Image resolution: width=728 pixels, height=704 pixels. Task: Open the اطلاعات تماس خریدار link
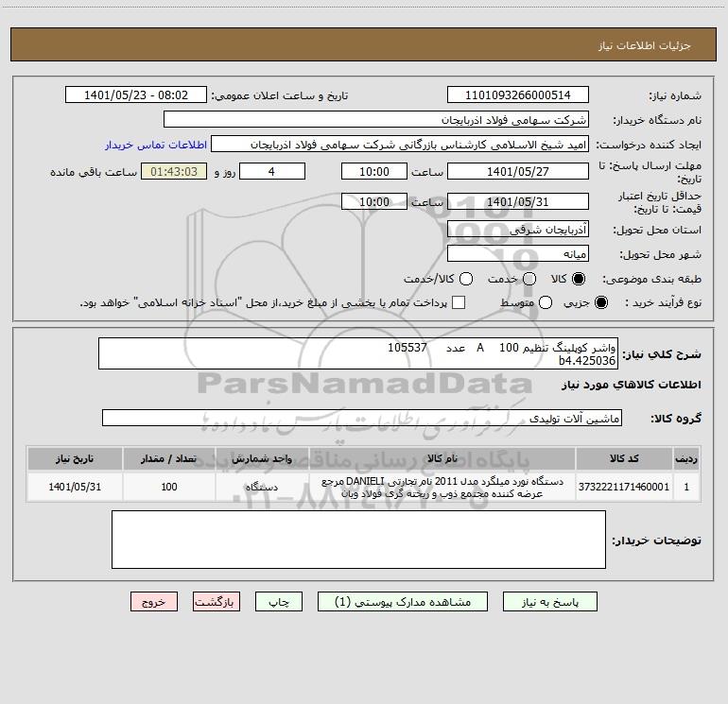click(156, 145)
